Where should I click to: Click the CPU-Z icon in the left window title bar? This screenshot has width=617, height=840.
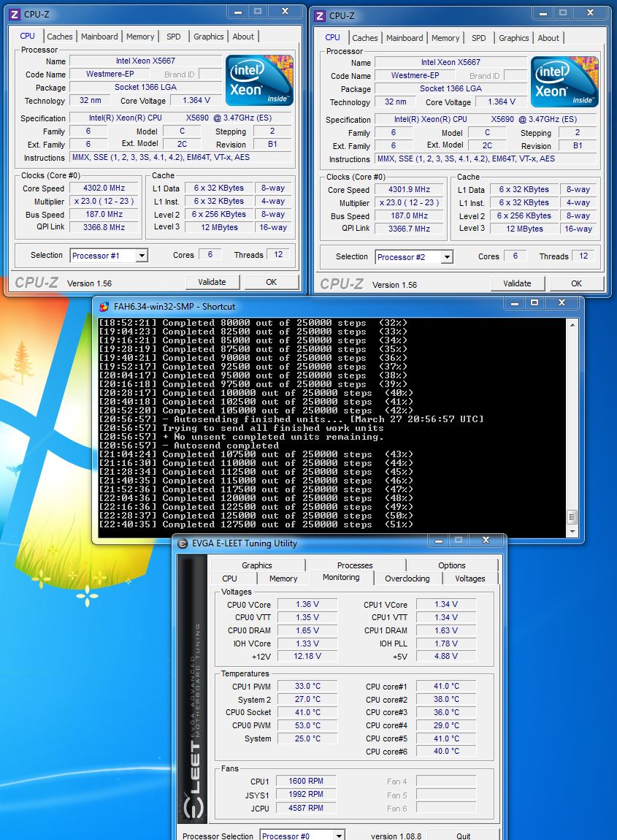point(15,14)
